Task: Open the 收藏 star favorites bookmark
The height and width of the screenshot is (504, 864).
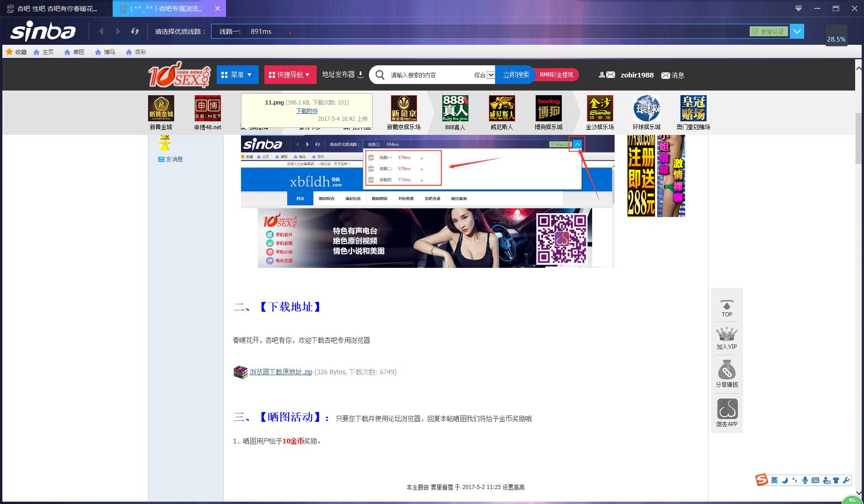Action: tap(16, 52)
